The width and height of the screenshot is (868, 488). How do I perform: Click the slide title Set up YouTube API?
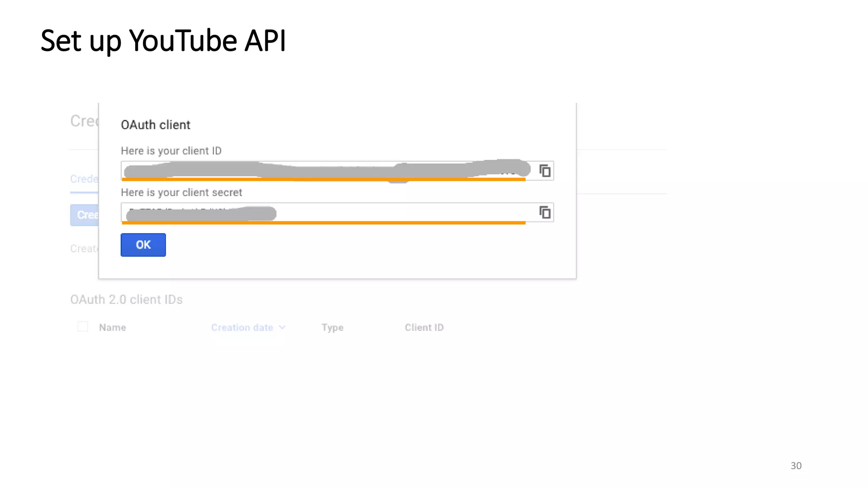(163, 41)
